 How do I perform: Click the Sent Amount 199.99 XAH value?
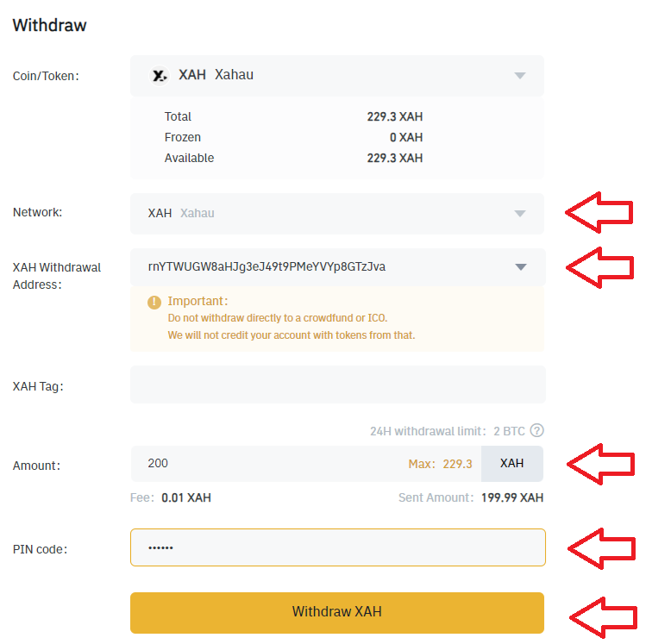coord(512,497)
